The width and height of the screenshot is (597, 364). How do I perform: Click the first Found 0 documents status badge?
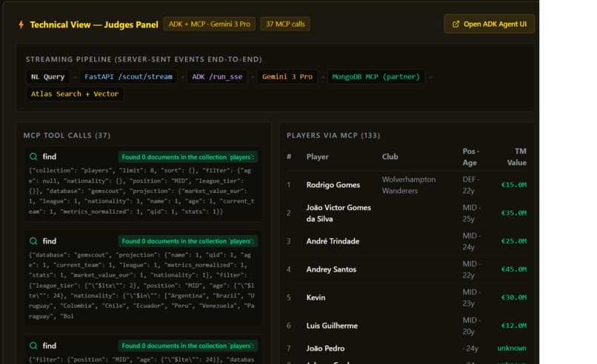coord(188,157)
